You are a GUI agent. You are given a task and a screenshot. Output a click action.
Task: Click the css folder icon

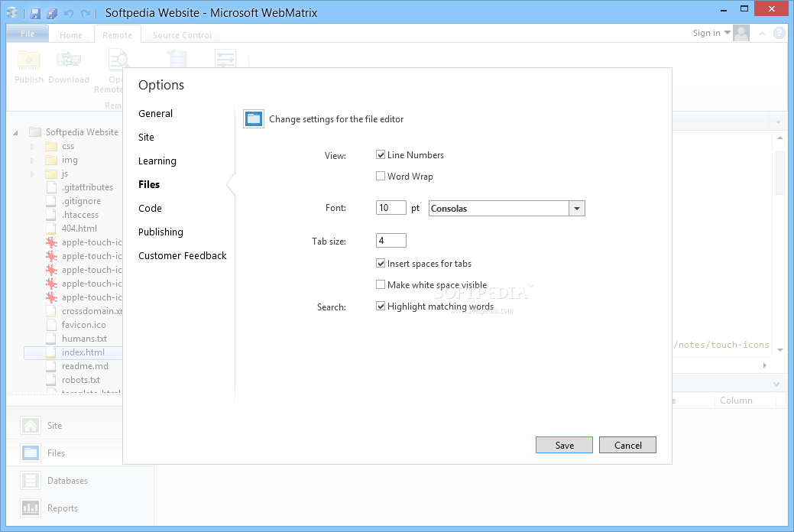(51, 147)
